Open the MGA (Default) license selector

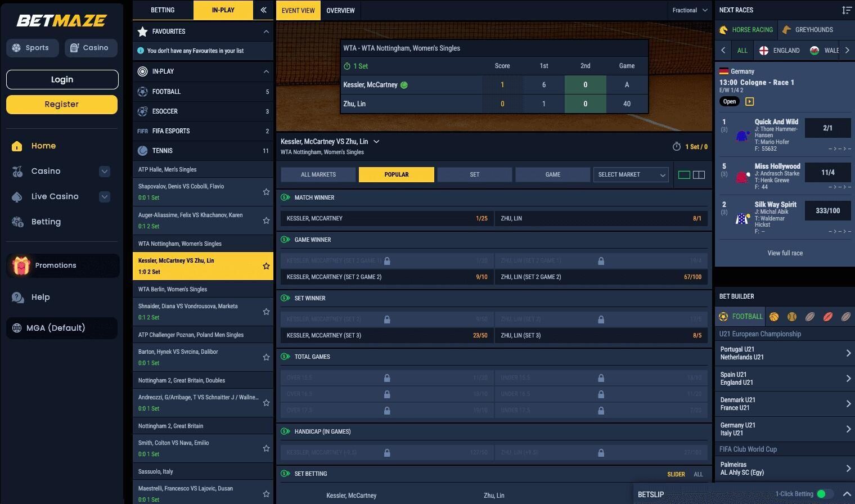tap(62, 328)
